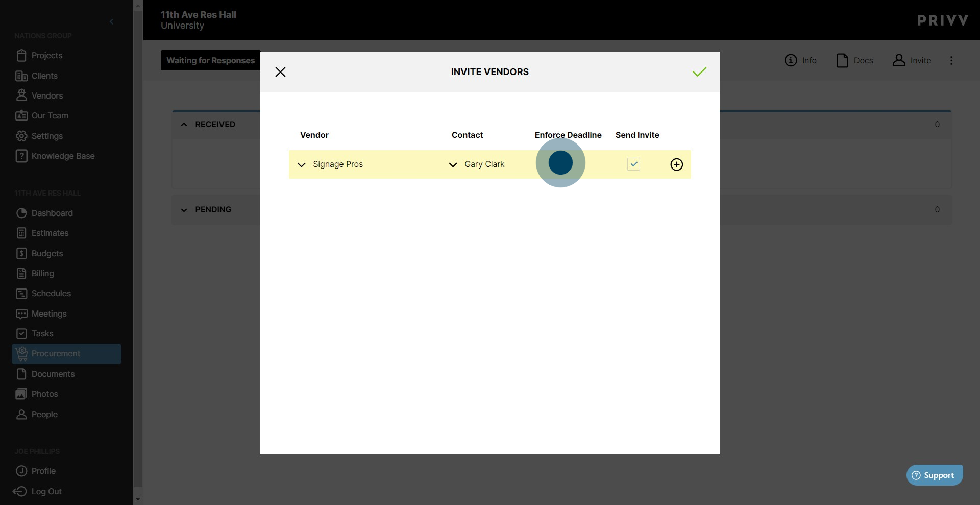This screenshot has height=505, width=980.
Task: Select Procurement in the project menu
Action: click(x=66, y=353)
